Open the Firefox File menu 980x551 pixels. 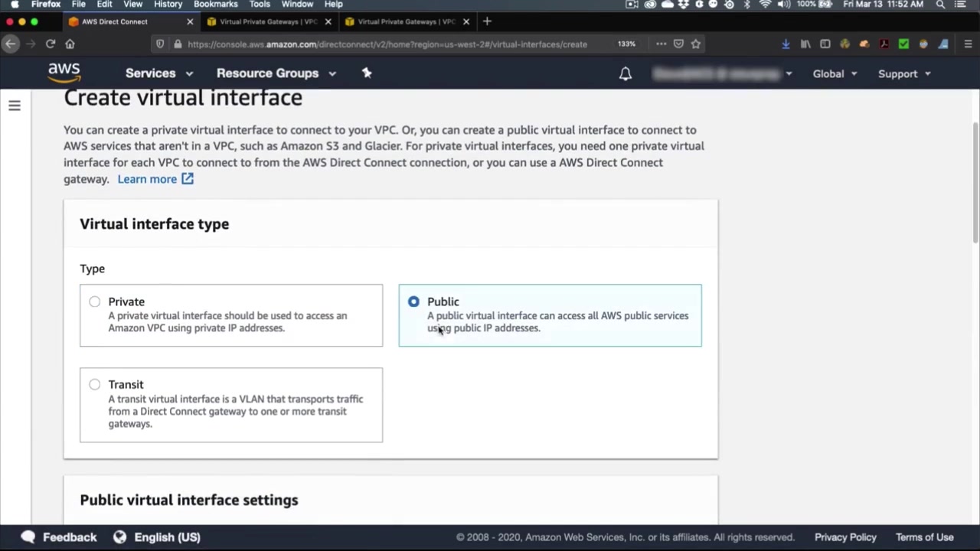[x=79, y=5]
